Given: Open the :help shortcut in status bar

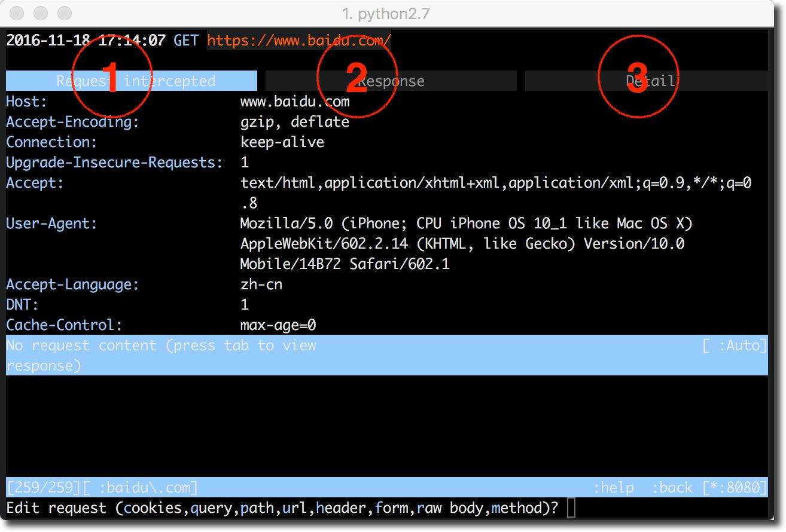Looking at the screenshot, I should click(613, 488).
